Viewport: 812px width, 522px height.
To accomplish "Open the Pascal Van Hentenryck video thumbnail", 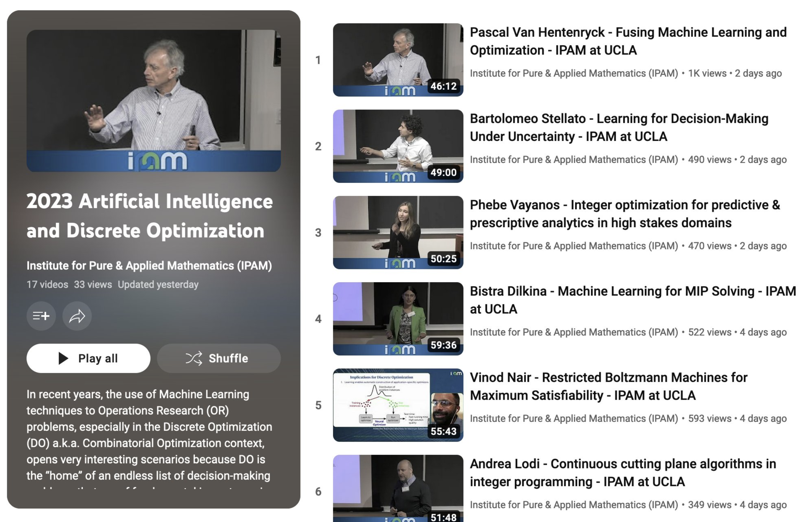I will pyautogui.click(x=398, y=60).
